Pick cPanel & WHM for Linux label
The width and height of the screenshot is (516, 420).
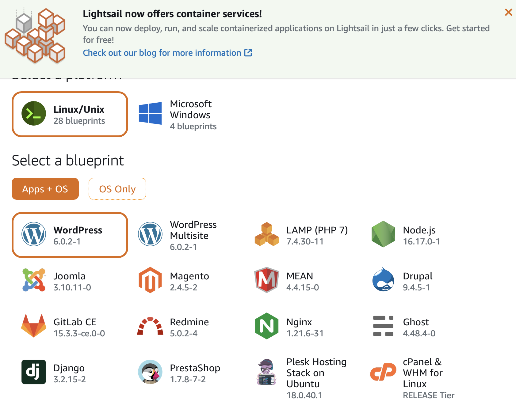click(422, 373)
